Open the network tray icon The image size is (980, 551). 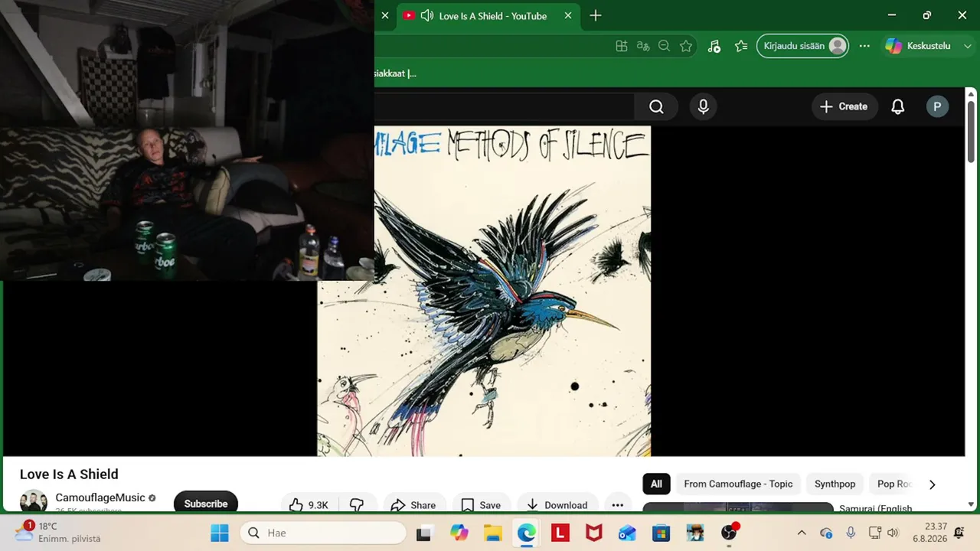pyautogui.click(x=874, y=533)
